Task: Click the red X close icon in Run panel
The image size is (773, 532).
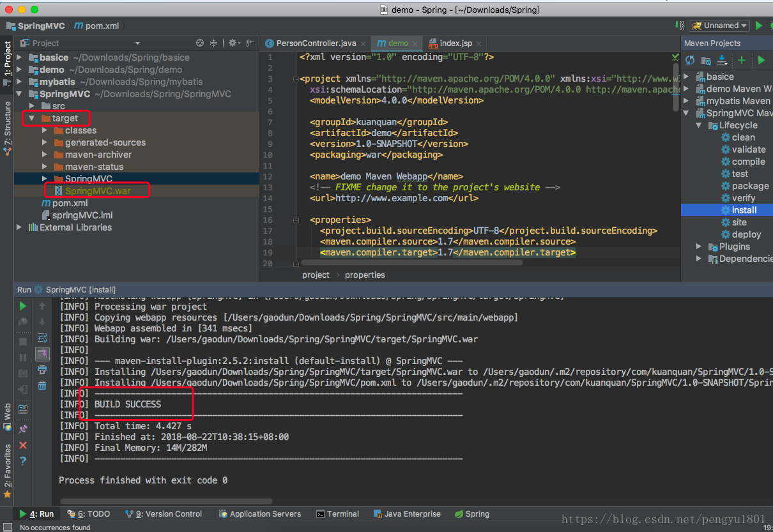Action: pyautogui.click(x=23, y=445)
